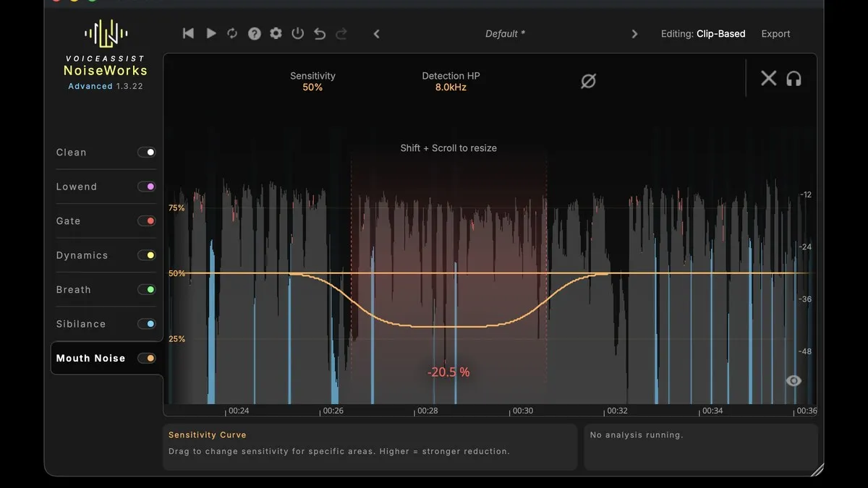Click the orange sensitivity curve dip
The height and width of the screenshot is (488, 868).
448,327
